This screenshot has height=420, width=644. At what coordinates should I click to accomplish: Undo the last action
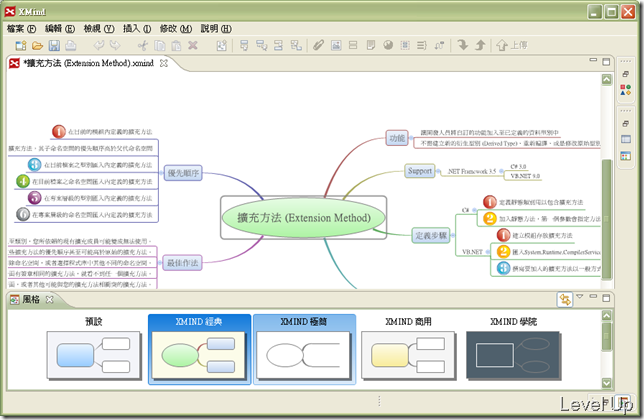coord(99,45)
